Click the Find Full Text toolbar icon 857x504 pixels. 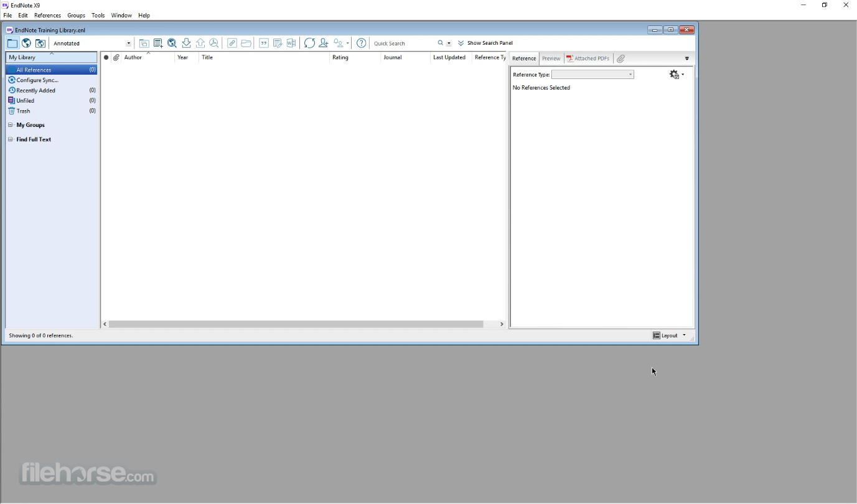214,43
